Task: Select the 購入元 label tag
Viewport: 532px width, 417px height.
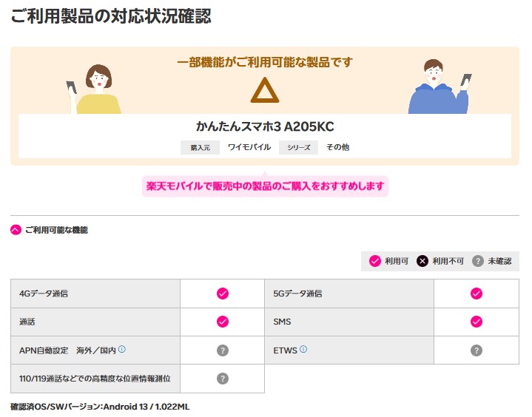Action: click(x=200, y=147)
